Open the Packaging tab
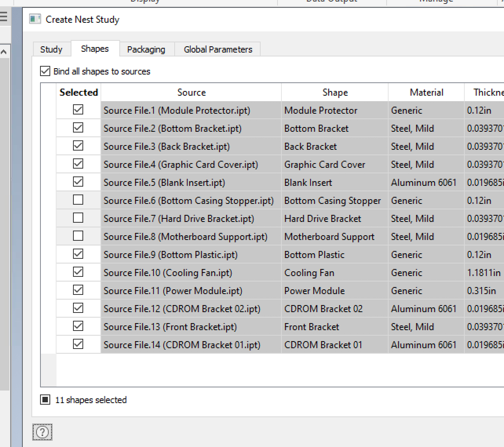The width and height of the screenshot is (504, 447). [x=146, y=49]
